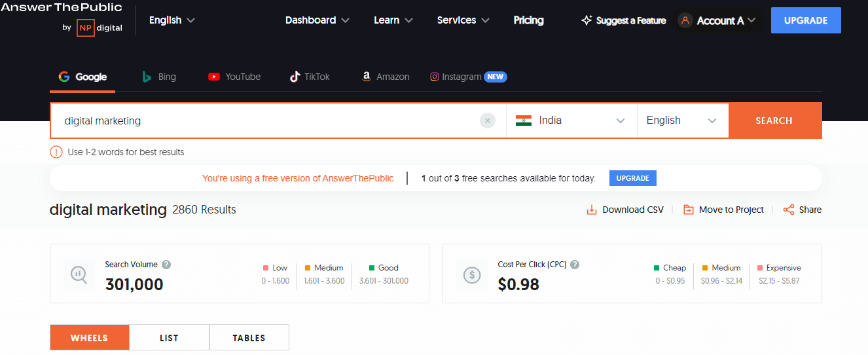Viewport: 868px width, 355px height.
Task: Click the Account avatar icon
Action: click(685, 20)
